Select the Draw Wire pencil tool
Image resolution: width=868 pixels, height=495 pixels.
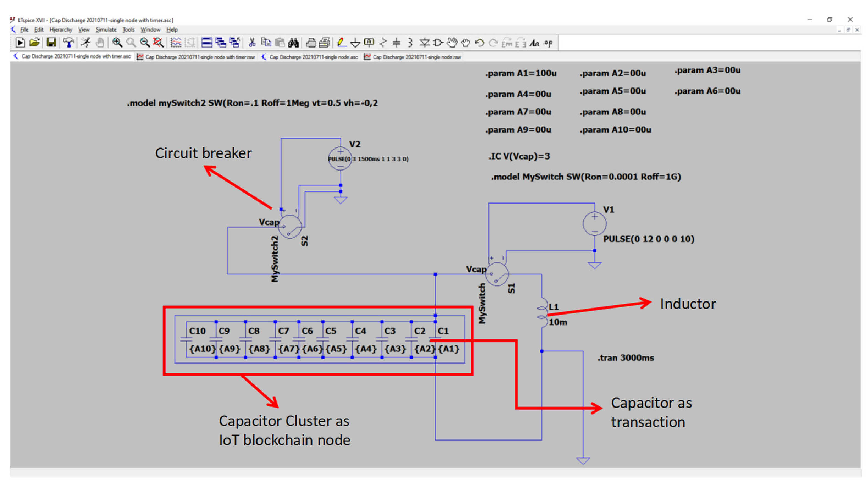pyautogui.click(x=341, y=43)
